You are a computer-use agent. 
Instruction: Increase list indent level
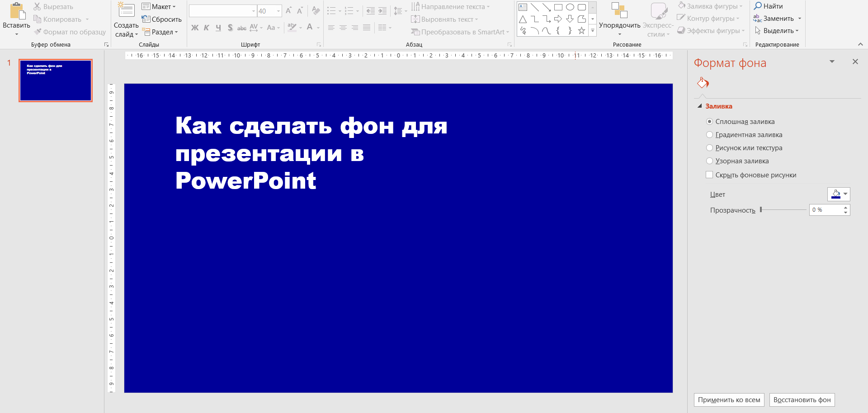click(382, 11)
